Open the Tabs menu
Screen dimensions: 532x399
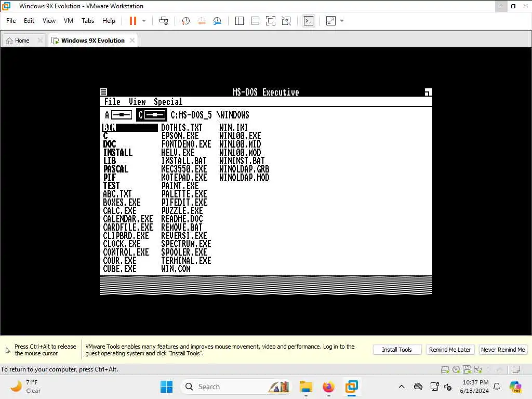(x=87, y=21)
